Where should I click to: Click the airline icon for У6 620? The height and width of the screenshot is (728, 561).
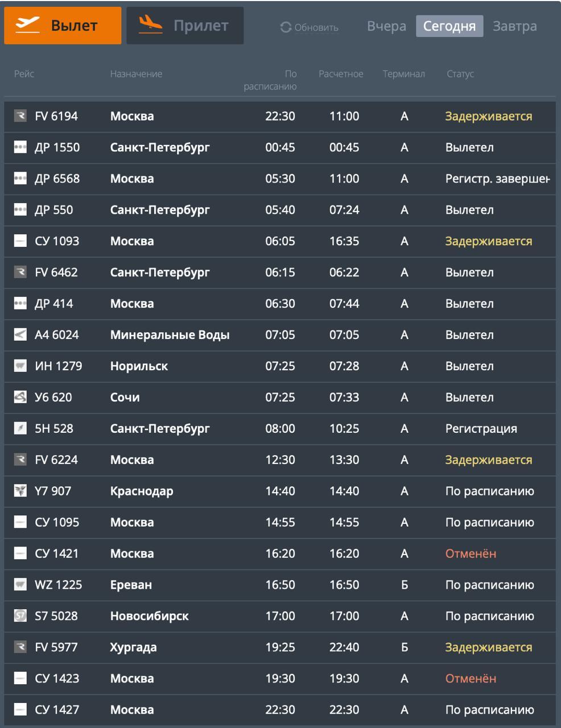point(20,398)
